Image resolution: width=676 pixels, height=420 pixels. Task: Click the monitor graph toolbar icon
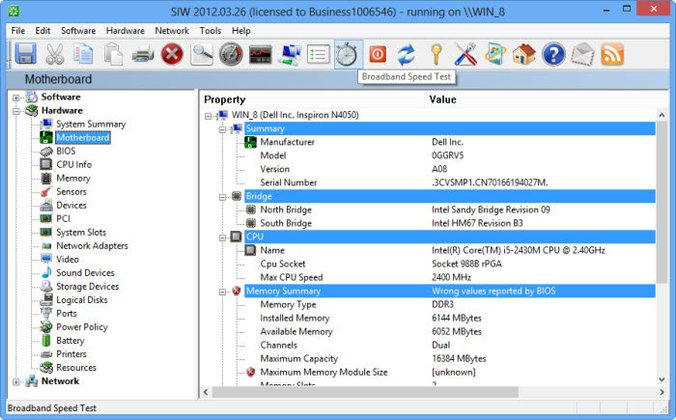(260, 54)
